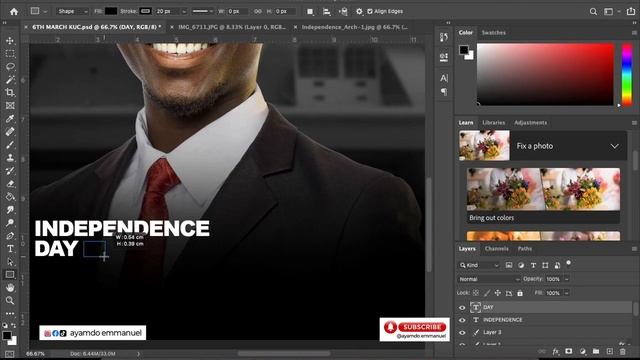The height and width of the screenshot is (360, 640).
Task: Open the Share icon at top right
Action: [x=631, y=11]
